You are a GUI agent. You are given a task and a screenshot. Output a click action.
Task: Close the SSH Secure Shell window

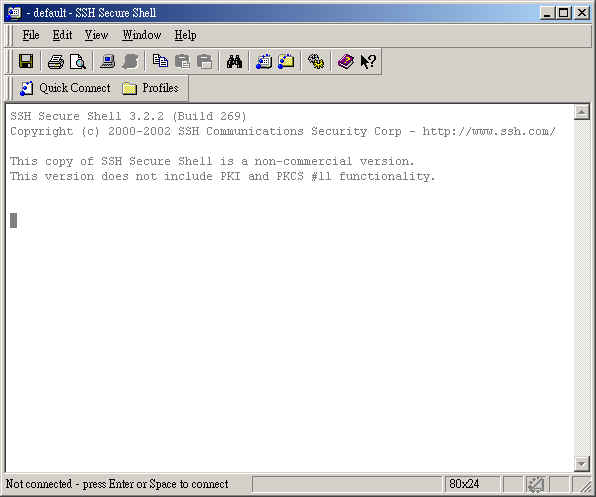click(582, 13)
